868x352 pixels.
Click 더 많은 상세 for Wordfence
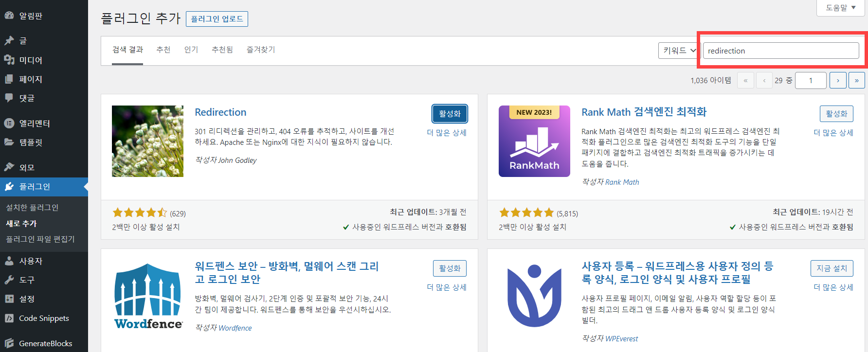click(x=447, y=287)
